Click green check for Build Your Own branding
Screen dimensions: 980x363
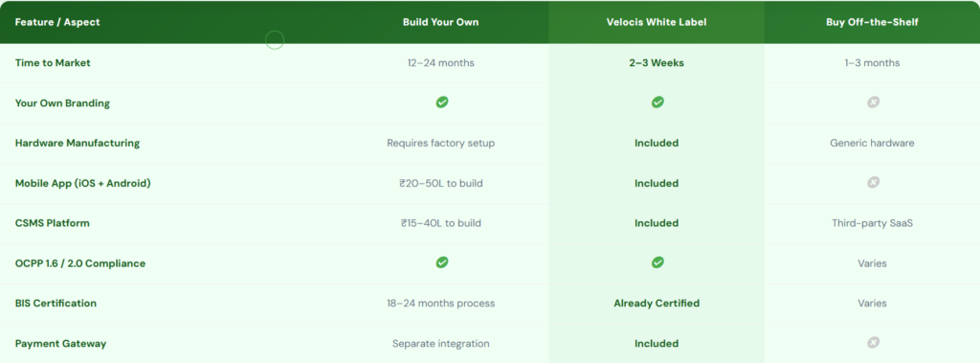(x=442, y=102)
